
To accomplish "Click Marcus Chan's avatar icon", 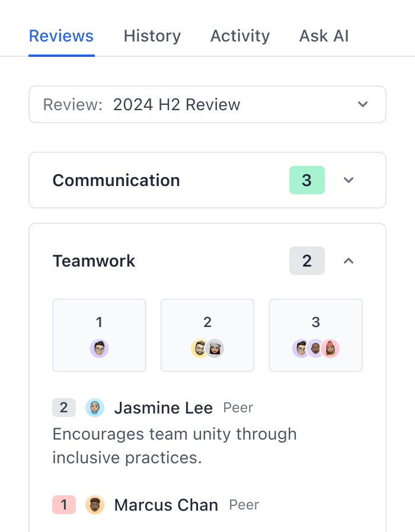I will [95, 505].
